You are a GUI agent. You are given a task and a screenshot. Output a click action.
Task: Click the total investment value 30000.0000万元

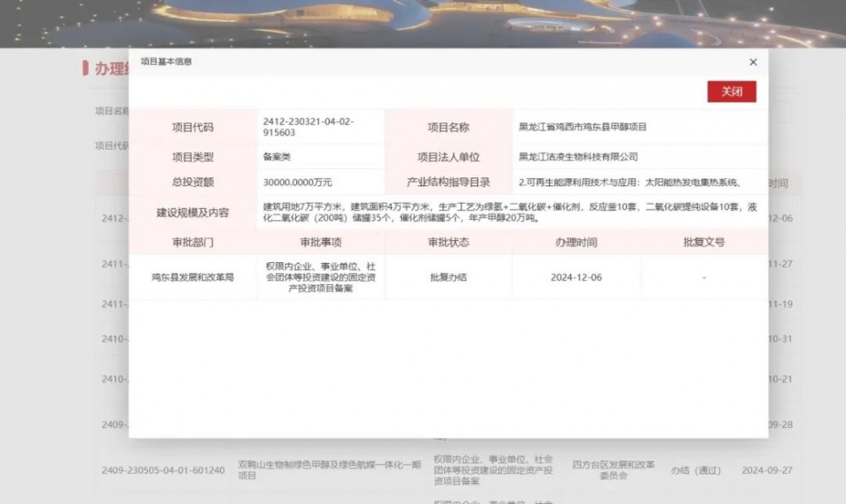point(298,182)
